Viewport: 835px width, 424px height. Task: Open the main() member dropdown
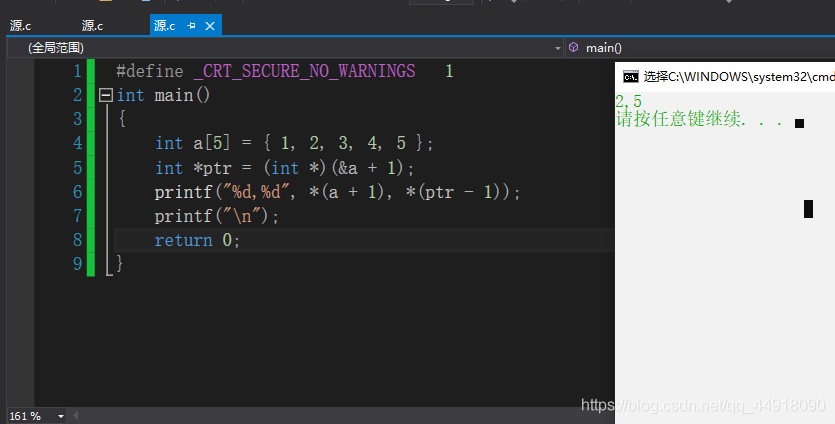point(700,48)
